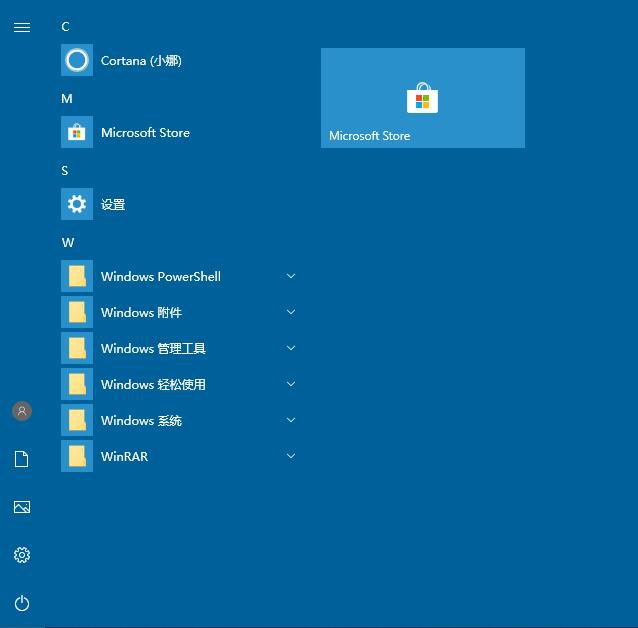The width and height of the screenshot is (638, 628).
Task: Click the Windows 系统 folder icon
Action: click(77, 420)
